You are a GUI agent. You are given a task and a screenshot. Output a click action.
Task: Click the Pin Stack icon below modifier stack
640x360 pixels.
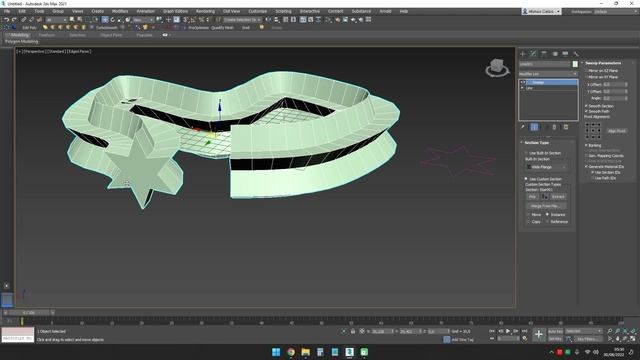tap(523, 127)
